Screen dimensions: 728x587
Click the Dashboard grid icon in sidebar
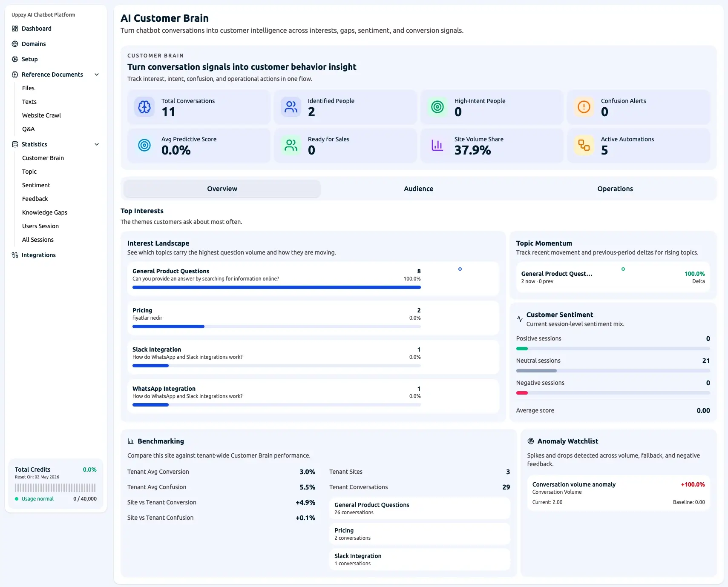15,29
